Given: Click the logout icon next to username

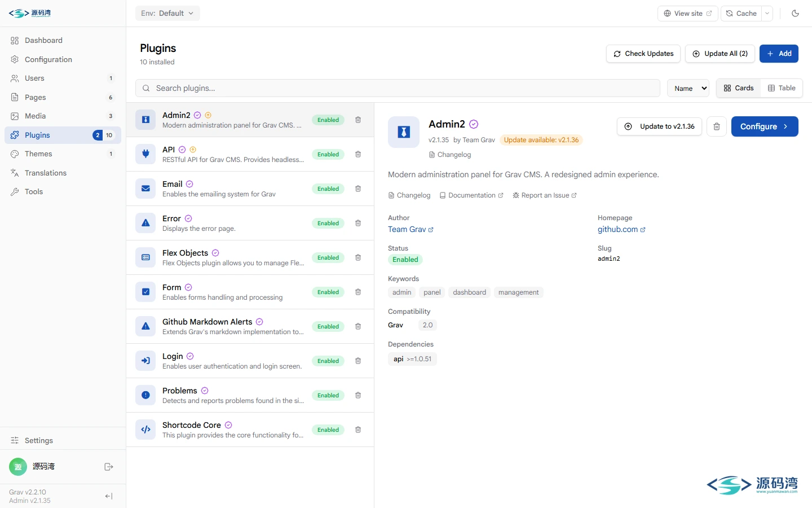Looking at the screenshot, I should coord(109,467).
